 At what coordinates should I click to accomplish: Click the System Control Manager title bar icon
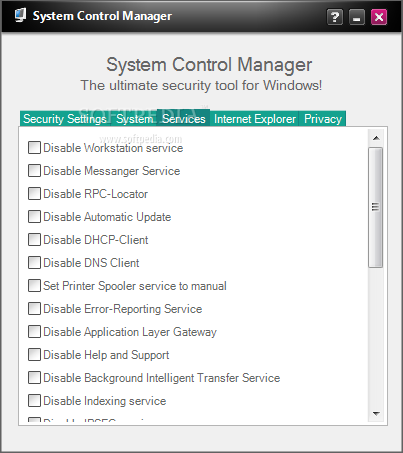click(21, 16)
